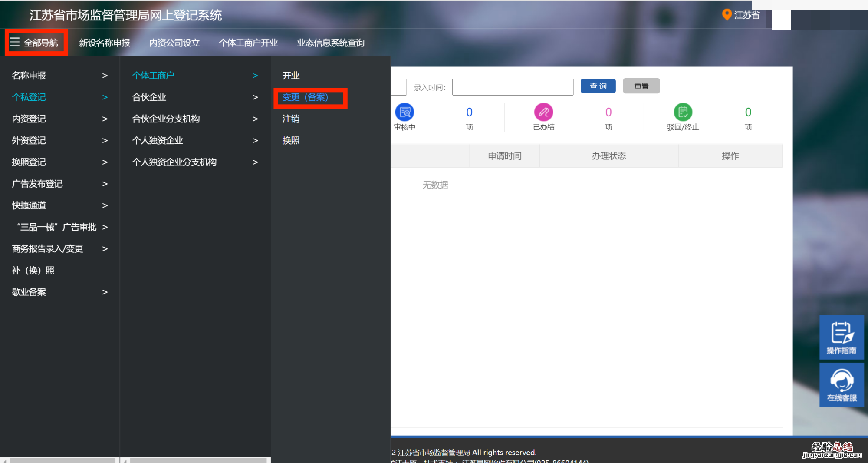Click the blue 审核中 status icon
Image resolution: width=868 pixels, height=463 pixels.
[404, 112]
